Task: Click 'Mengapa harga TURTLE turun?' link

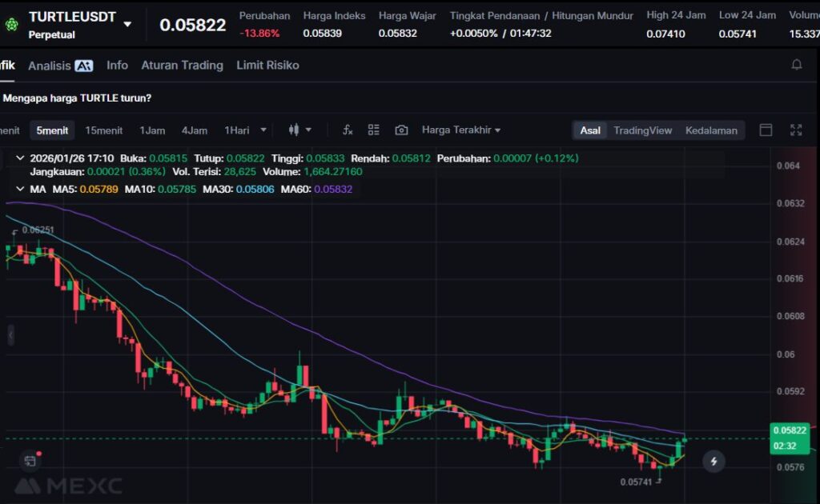Action: [x=78, y=98]
